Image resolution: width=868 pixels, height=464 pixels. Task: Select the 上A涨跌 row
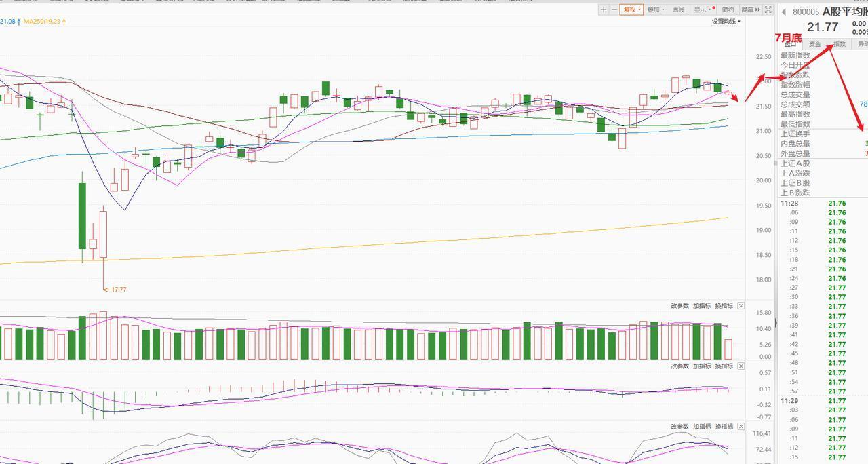823,174
